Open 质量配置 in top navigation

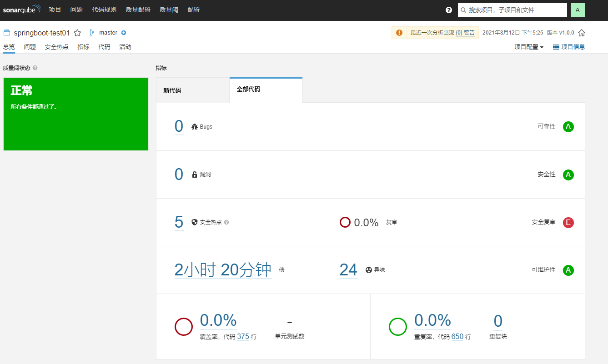click(x=138, y=10)
